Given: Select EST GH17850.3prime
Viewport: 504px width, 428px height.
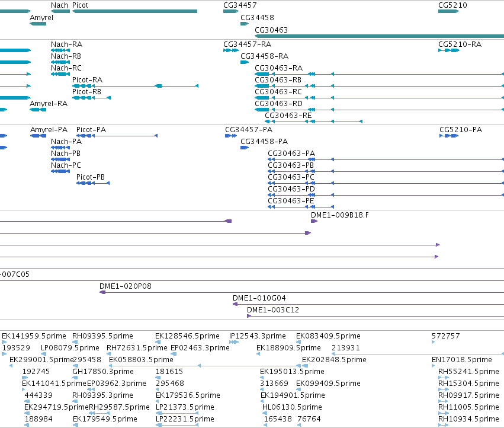Looking at the screenshot, I should pos(103,372).
